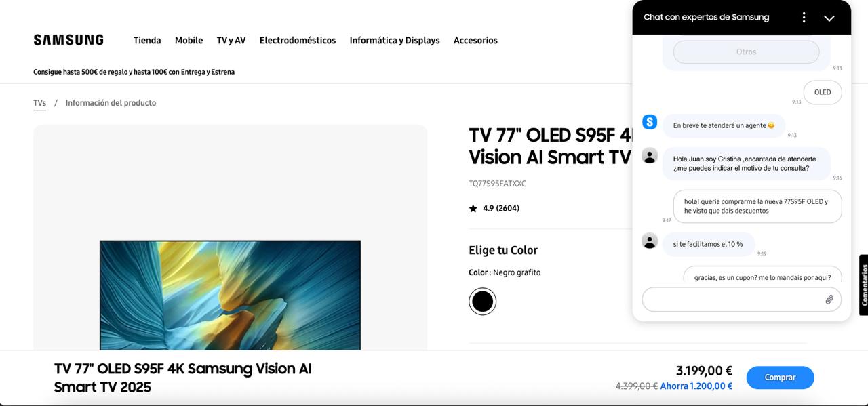Open the Tienda menu

pyautogui.click(x=147, y=41)
